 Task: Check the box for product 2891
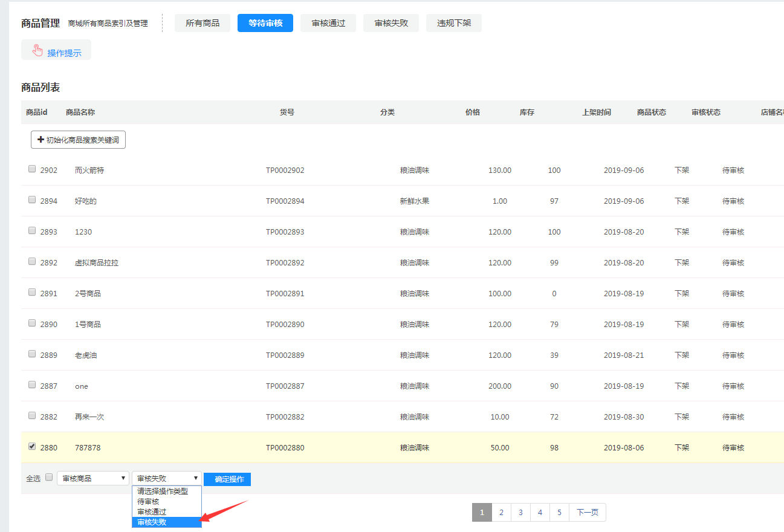coord(32,293)
